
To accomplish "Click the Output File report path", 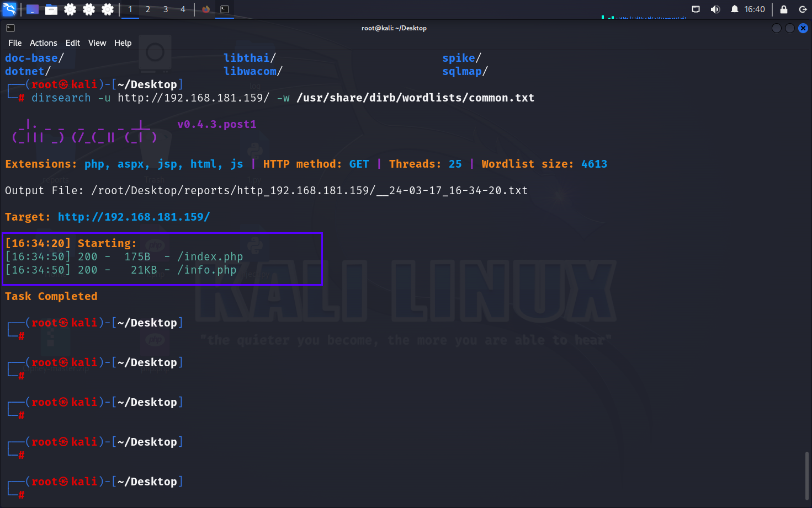I will [310, 190].
